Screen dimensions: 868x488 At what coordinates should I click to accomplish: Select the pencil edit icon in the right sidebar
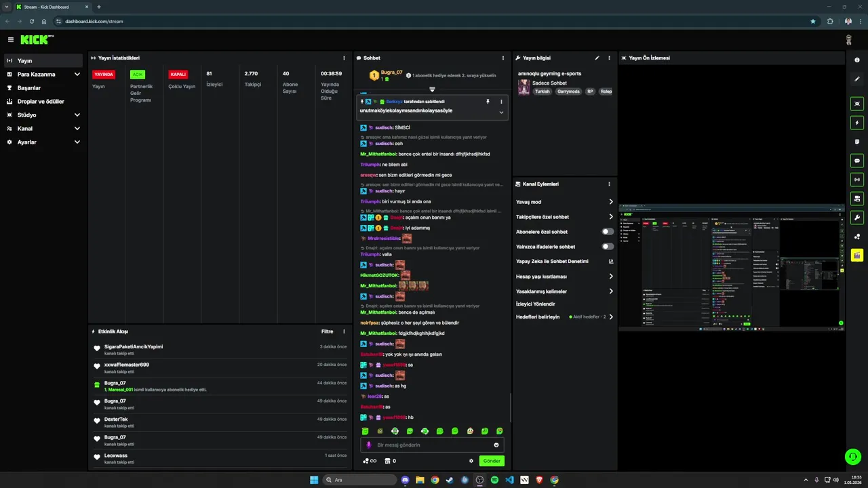857,79
